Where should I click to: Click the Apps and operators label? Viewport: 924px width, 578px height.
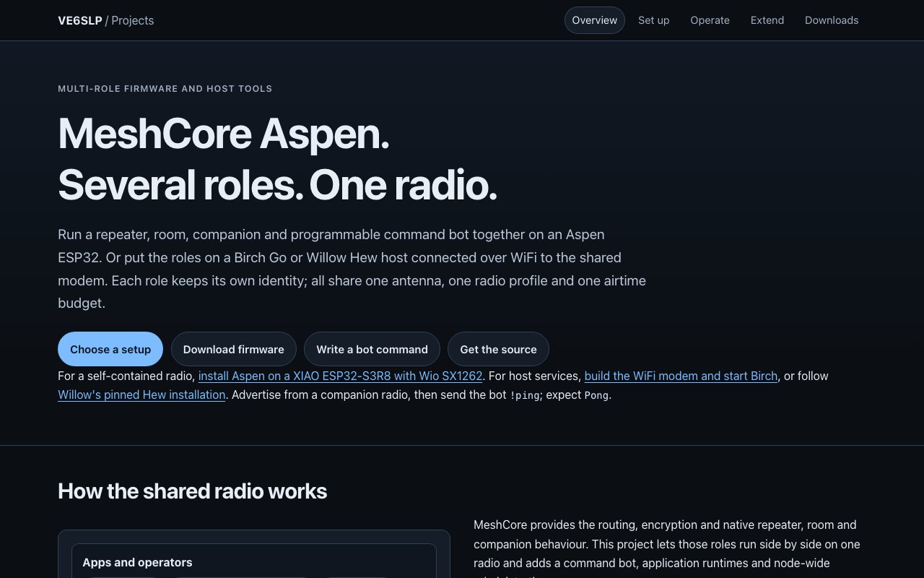click(137, 562)
